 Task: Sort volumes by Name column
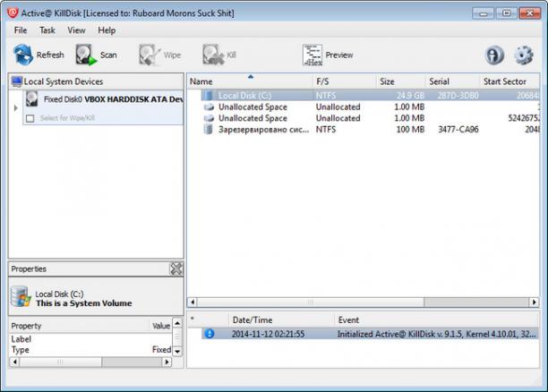(250, 81)
